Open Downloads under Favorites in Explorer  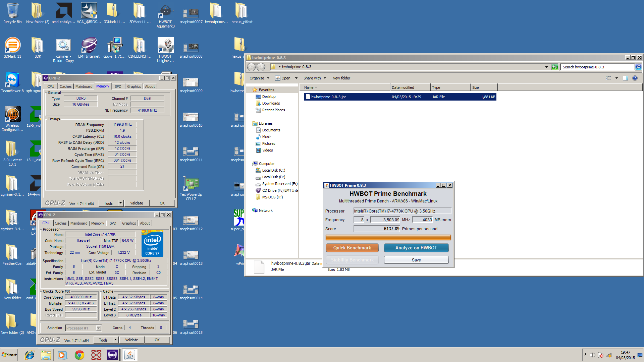coord(271,103)
